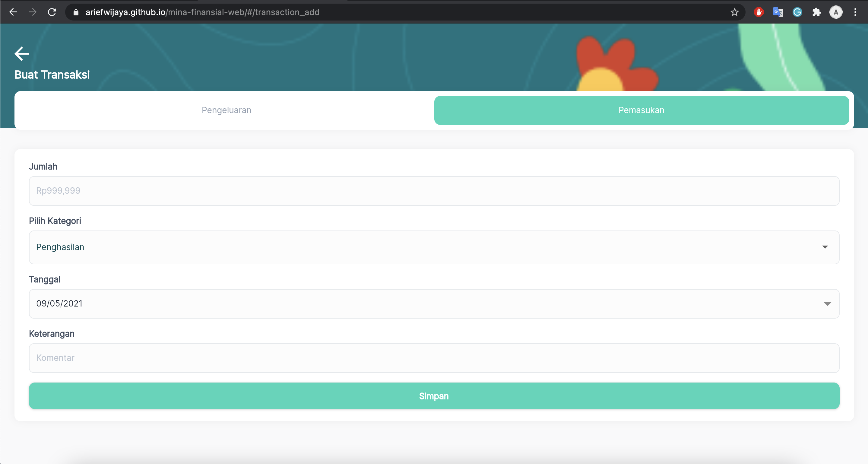
Task: Open the puzzle piece extensions menu
Action: tap(816, 12)
